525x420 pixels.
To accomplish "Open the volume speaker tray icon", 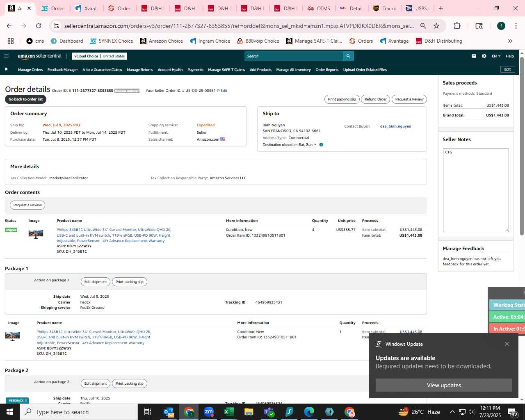I will pos(471,412).
